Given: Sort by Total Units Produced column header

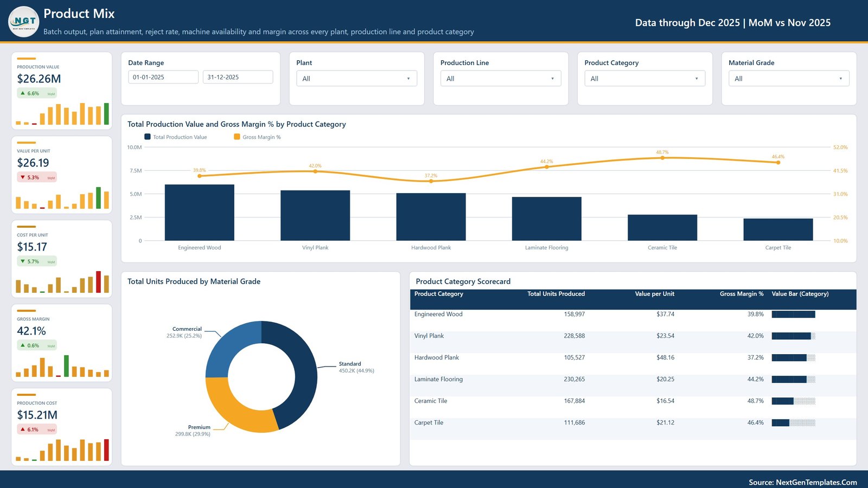Looking at the screenshot, I should pos(556,294).
